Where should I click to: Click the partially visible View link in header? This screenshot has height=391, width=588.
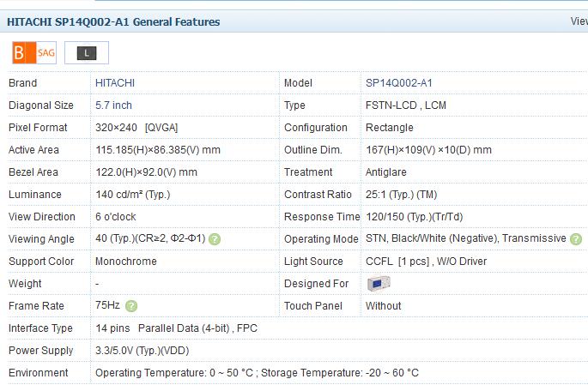coord(579,21)
